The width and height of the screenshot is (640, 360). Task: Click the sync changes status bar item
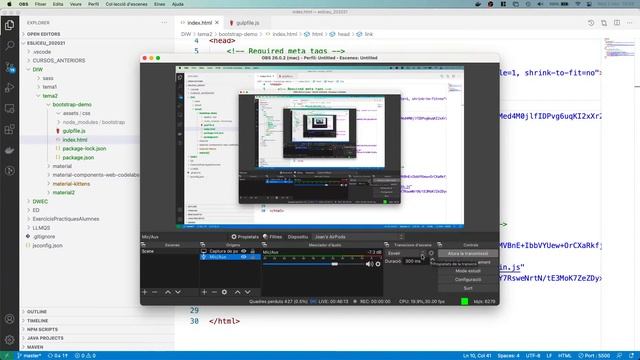(58, 356)
